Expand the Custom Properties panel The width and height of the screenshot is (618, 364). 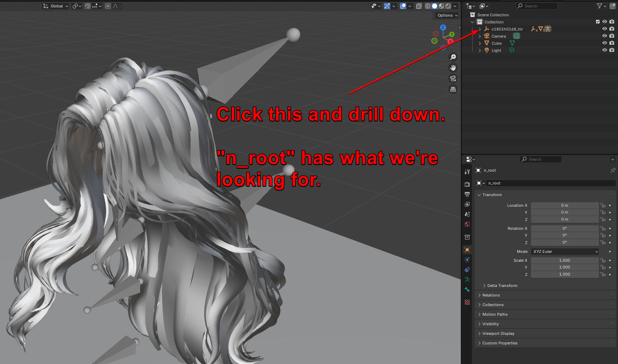click(499, 343)
